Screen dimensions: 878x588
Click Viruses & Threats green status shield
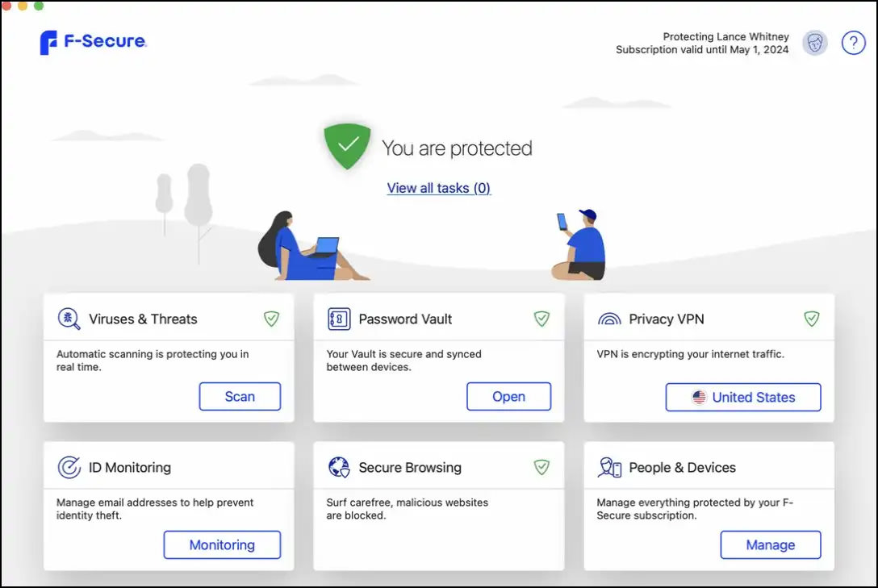tap(272, 319)
